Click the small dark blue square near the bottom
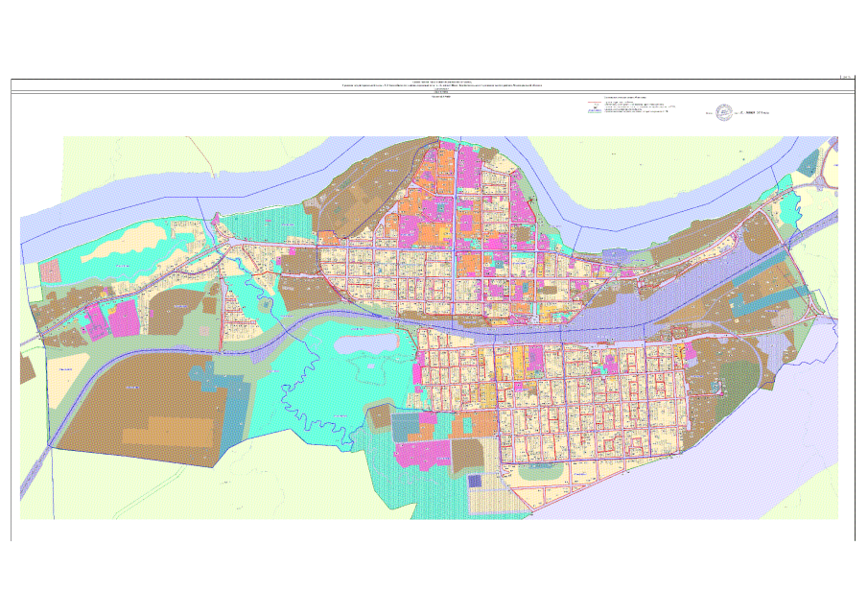 [x=475, y=481]
